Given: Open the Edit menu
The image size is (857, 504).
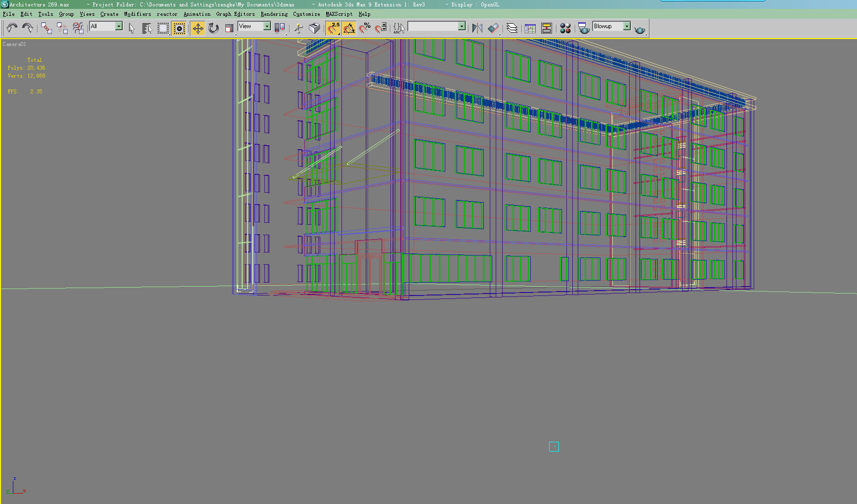Looking at the screenshot, I should coord(26,14).
